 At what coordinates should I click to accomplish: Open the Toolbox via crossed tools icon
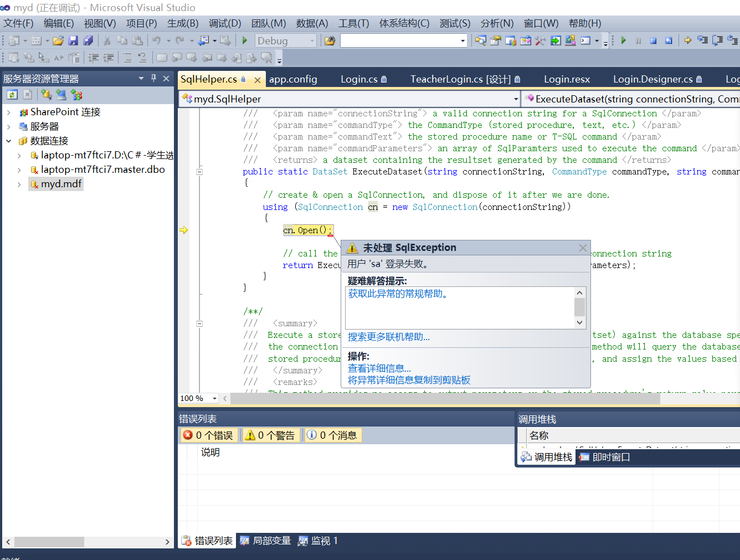point(540,40)
